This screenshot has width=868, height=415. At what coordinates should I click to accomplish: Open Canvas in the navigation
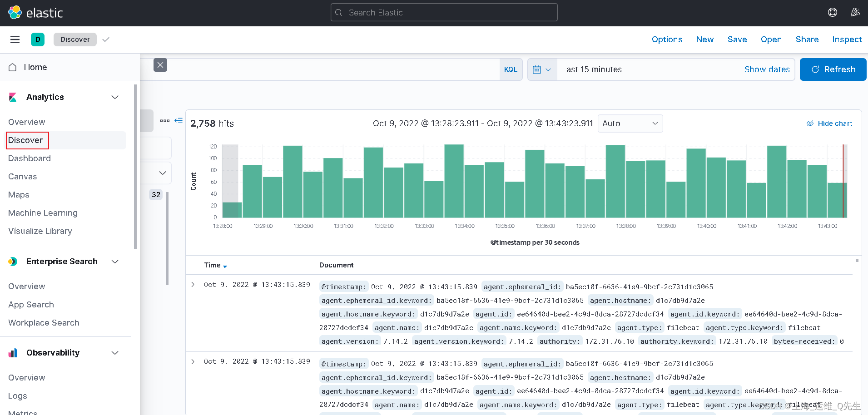(x=23, y=177)
